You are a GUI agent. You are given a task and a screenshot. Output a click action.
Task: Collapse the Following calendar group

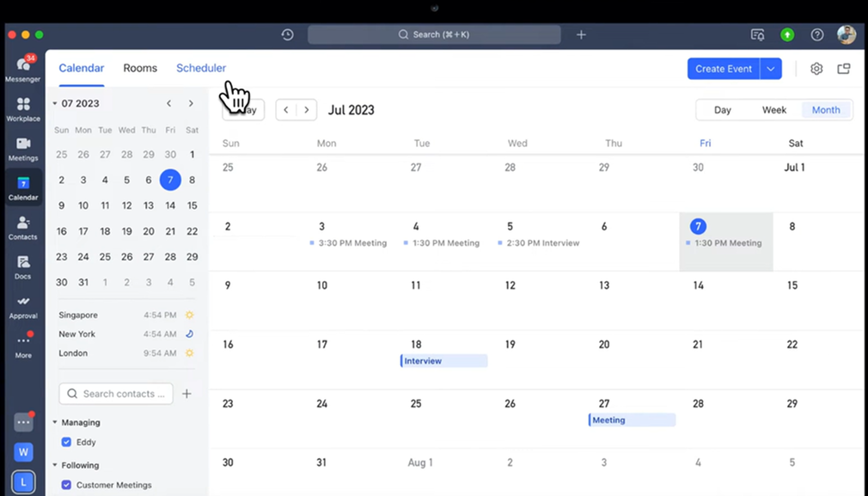(55, 465)
